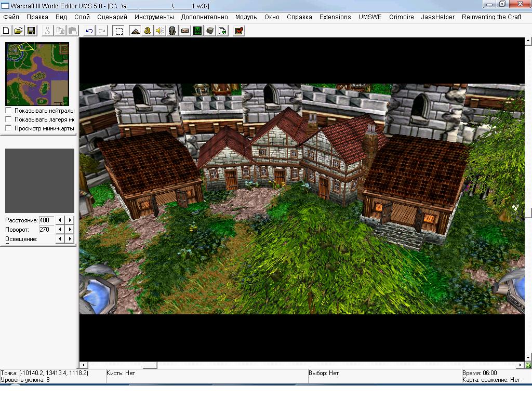The image size is (532, 399).
Task: Open the Object Editor helmet icon
Action: (x=172, y=31)
